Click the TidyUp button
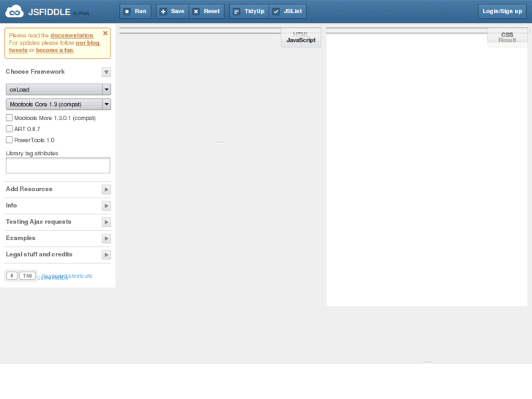 pos(250,12)
